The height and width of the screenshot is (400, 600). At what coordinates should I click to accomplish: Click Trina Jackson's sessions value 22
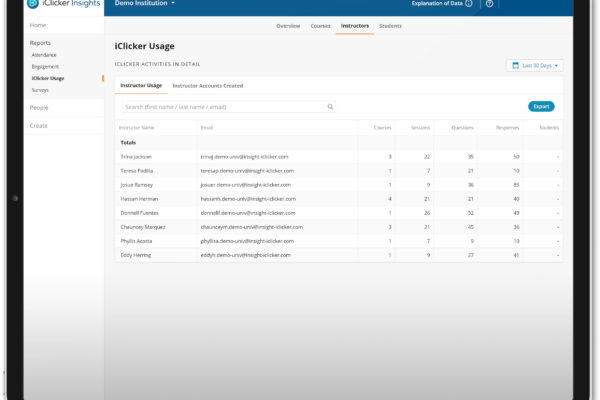pyautogui.click(x=427, y=157)
